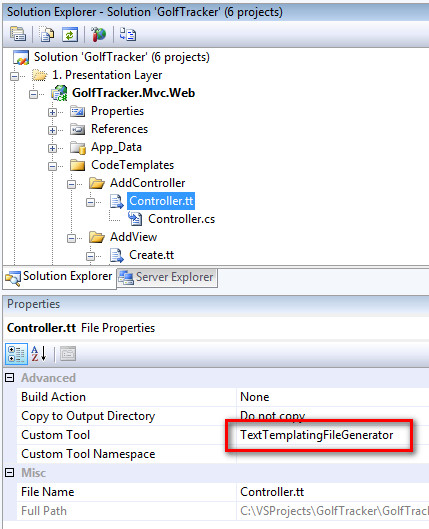
Task: Select the Controller.cs file
Action: (181, 219)
